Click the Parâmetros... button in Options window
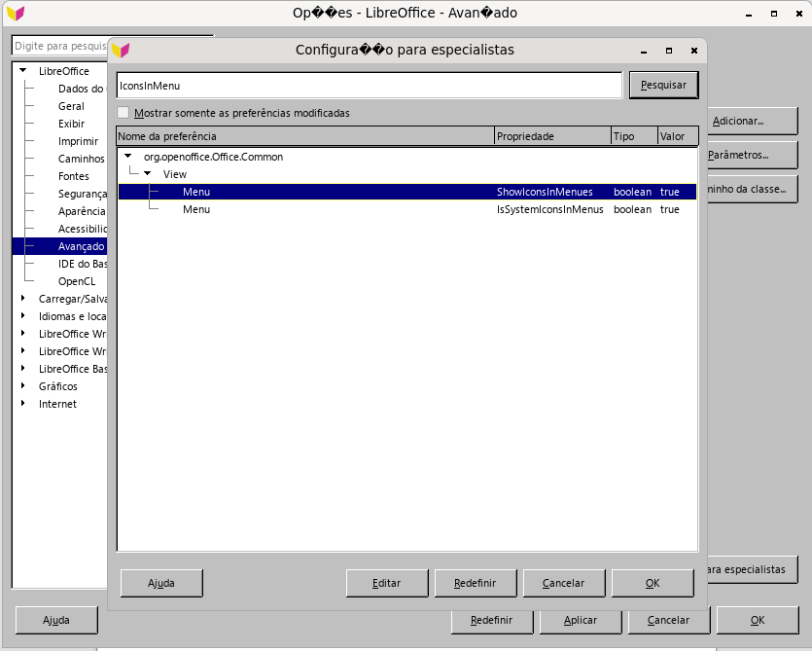Image resolution: width=812 pixels, height=651 pixels. 753,155
